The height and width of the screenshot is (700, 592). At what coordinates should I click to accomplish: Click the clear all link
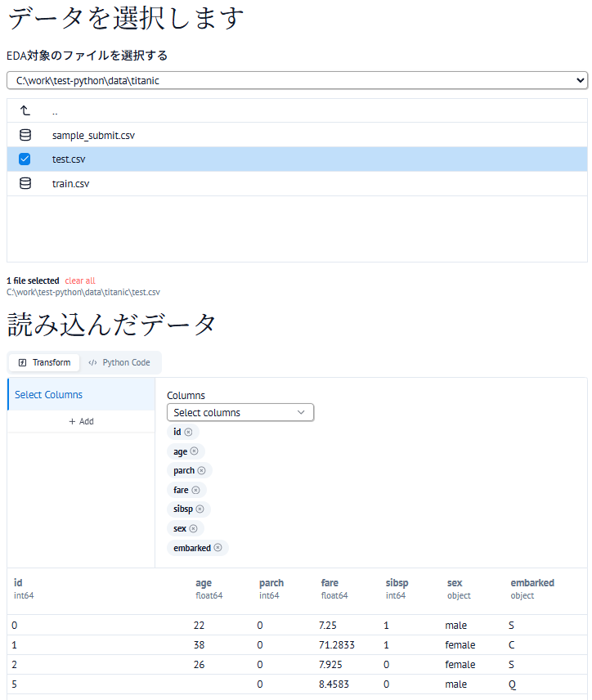(x=80, y=280)
